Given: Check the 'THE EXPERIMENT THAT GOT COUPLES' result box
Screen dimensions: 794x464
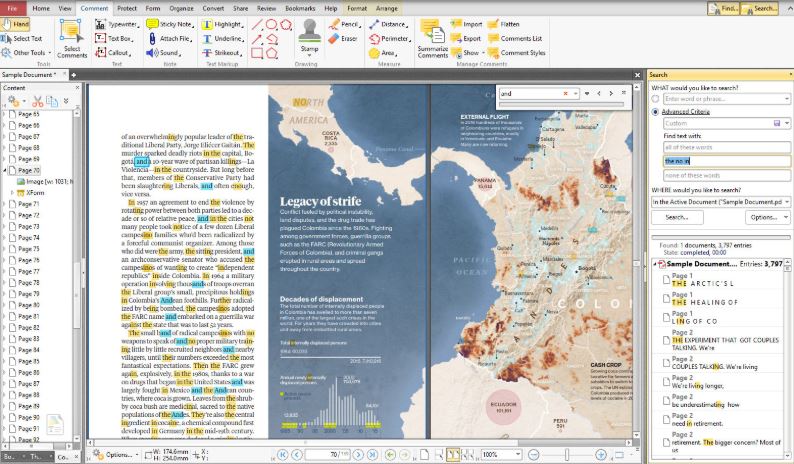Looking at the screenshot, I should click(x=666, y=340).
